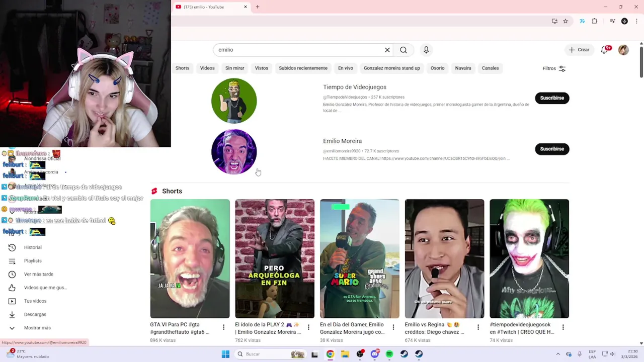This screenshot has height=362, width=644.
Task: Click the blue translate extension icon
Action: (x=582, y=21)
